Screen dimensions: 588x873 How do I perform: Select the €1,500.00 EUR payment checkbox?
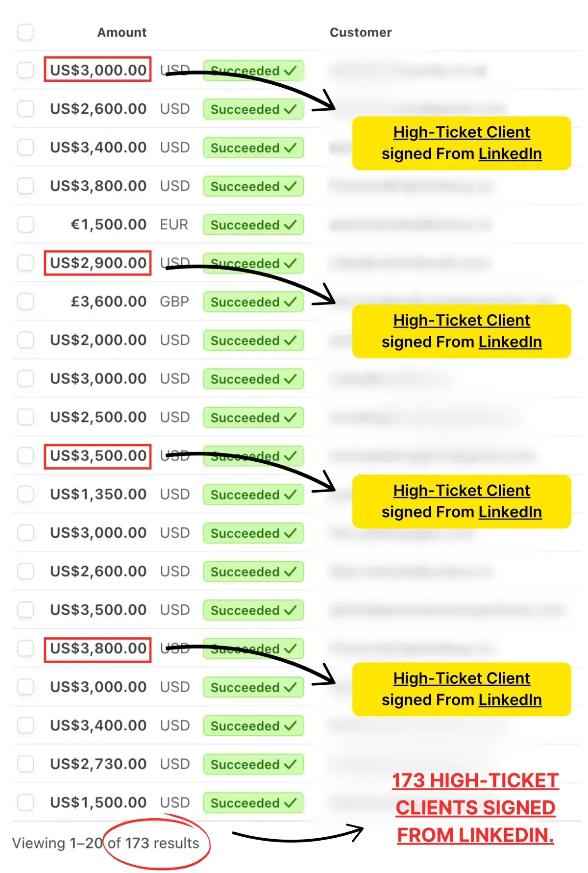coord(25,224)
